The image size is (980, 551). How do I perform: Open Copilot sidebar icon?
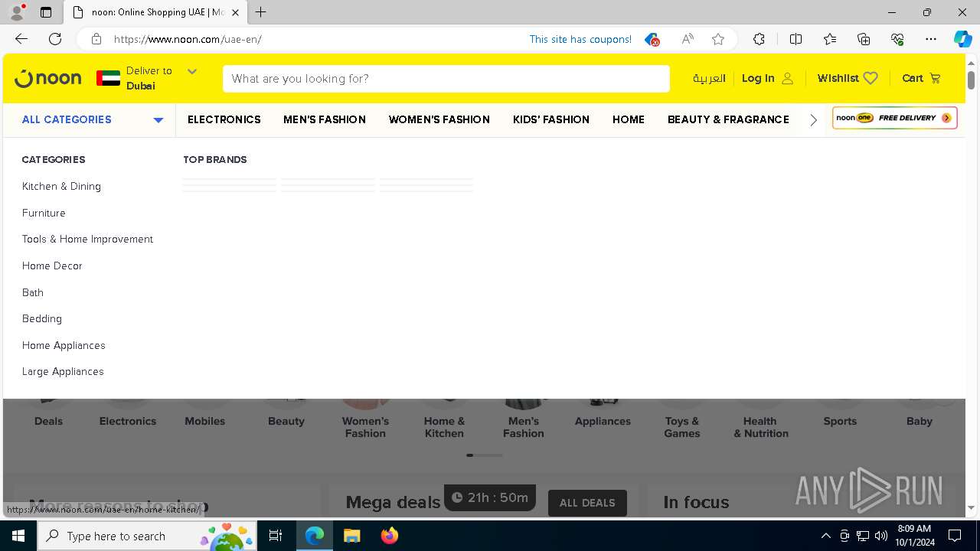(x=962, y=39)
